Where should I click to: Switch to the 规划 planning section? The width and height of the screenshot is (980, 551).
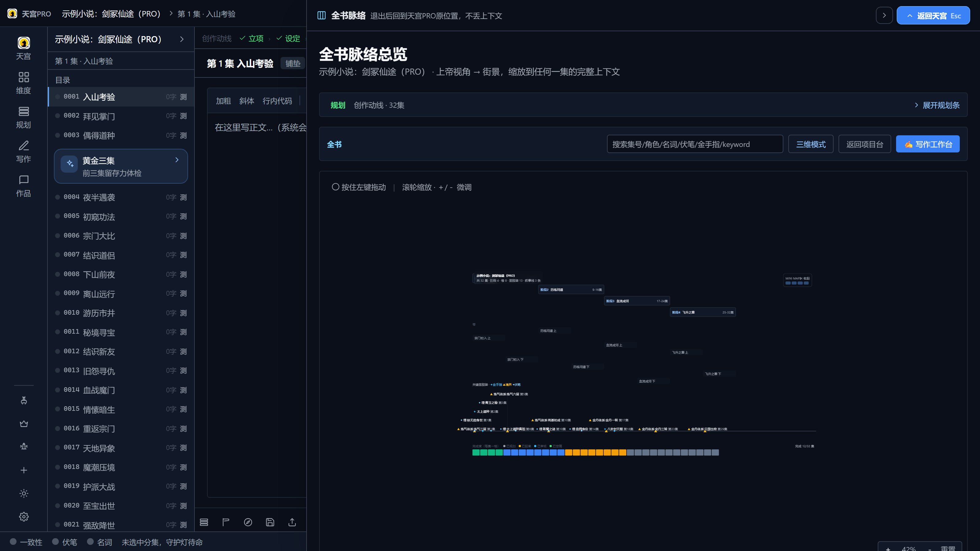(x=24, y=117)
